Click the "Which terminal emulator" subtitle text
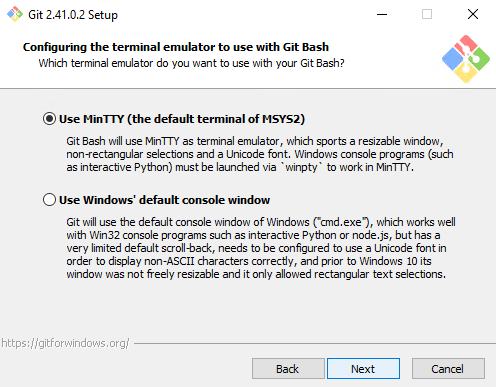496x387 pixels. 191,63
